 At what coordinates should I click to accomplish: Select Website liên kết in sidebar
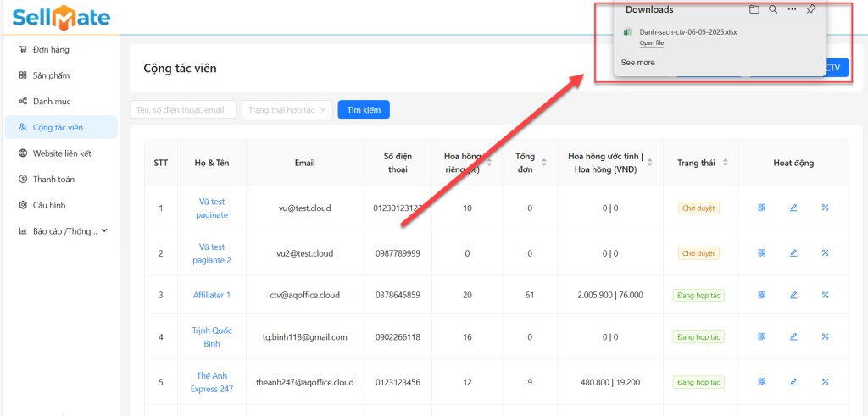[x=61, y=153]
